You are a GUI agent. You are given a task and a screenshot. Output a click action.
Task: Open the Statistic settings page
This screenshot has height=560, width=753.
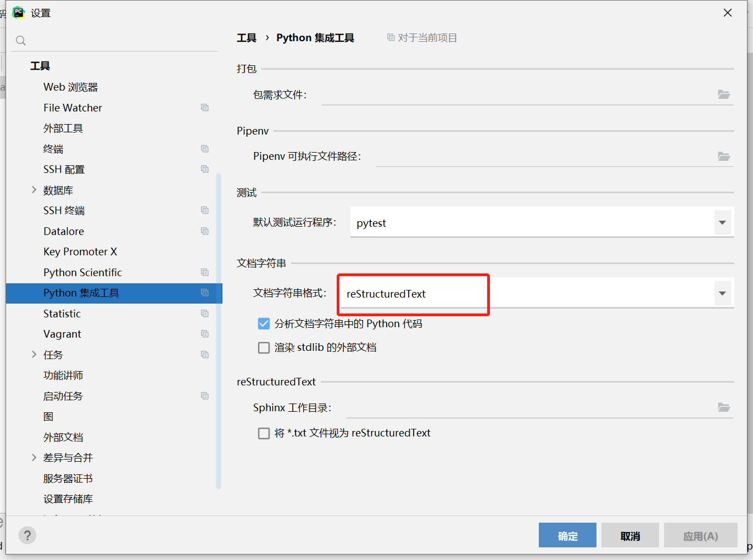pyautogui.click(x=62, y=313)
